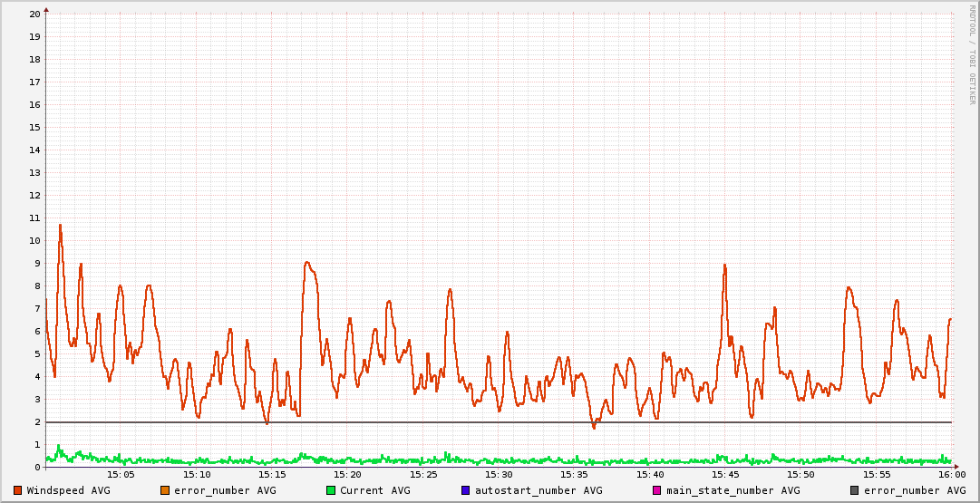
Task: Click the "Windspeed AVG" legend label
Action: pyautogui.click(x=68, y=490)
